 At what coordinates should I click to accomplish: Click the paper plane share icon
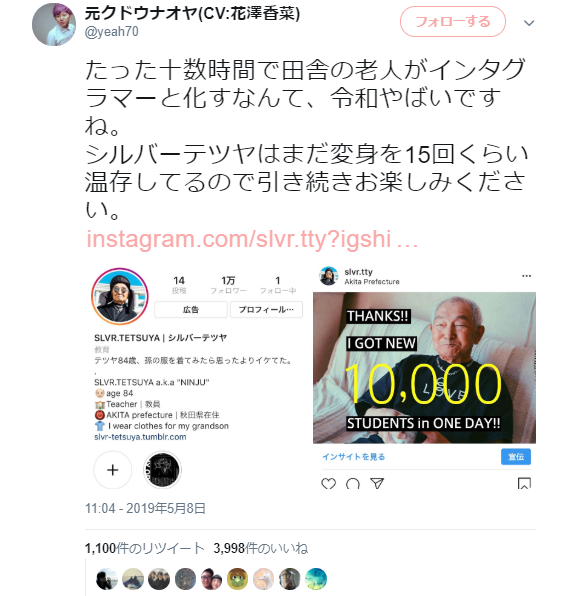377,483
